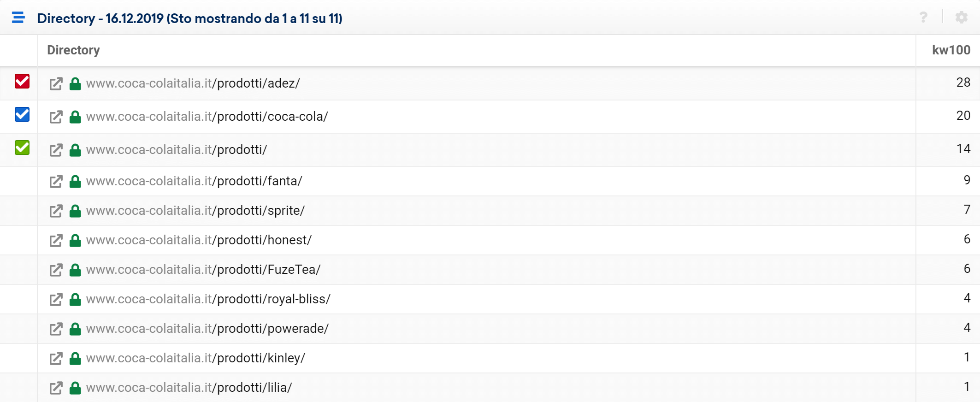Open external link icon for prodotti/FuzeTea/
This screenshot has height=402, width=980.
point(56,270)
